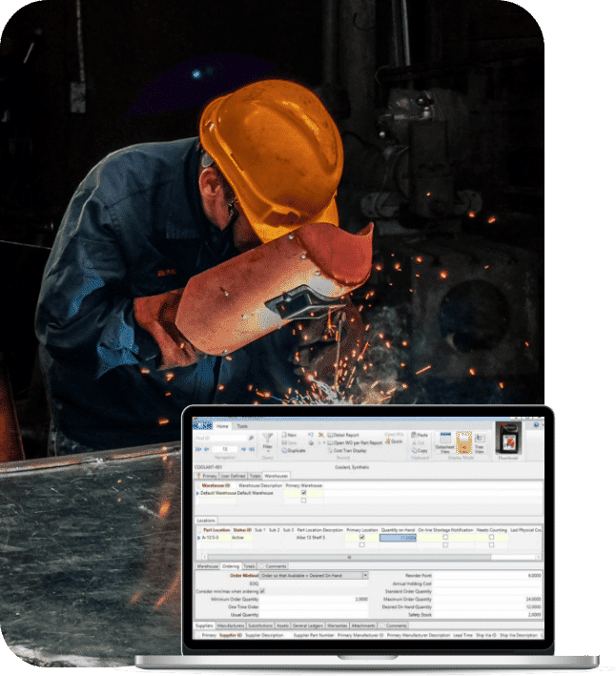The image size is (616, 676).
Task: Uncheck Consider min/max when ordering
Action: click(262, 590)
